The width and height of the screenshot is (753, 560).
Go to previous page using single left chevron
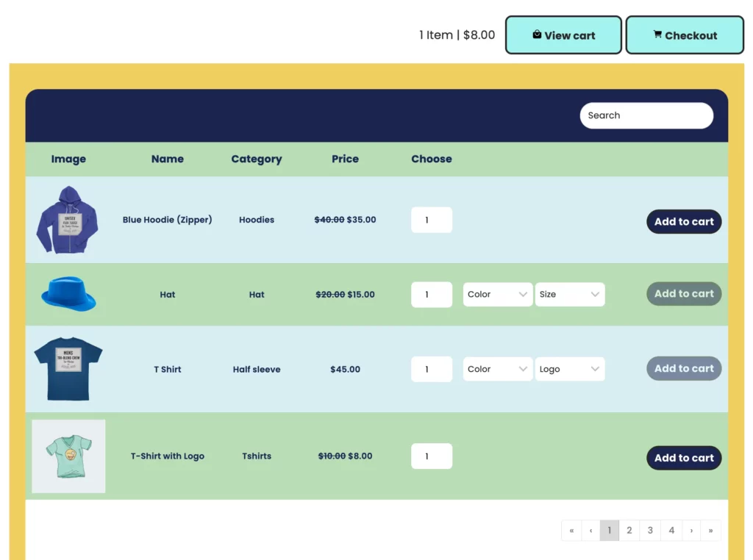point(591,530)
